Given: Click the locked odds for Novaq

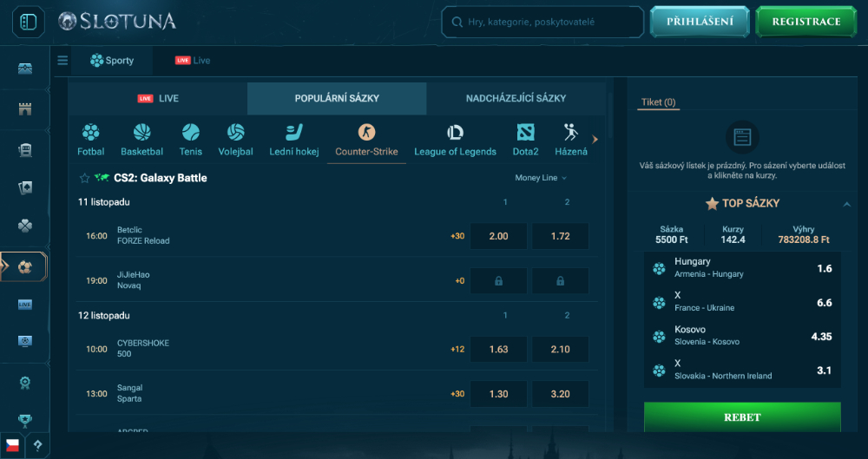Looking at the screenshot, I should [560, 281].
